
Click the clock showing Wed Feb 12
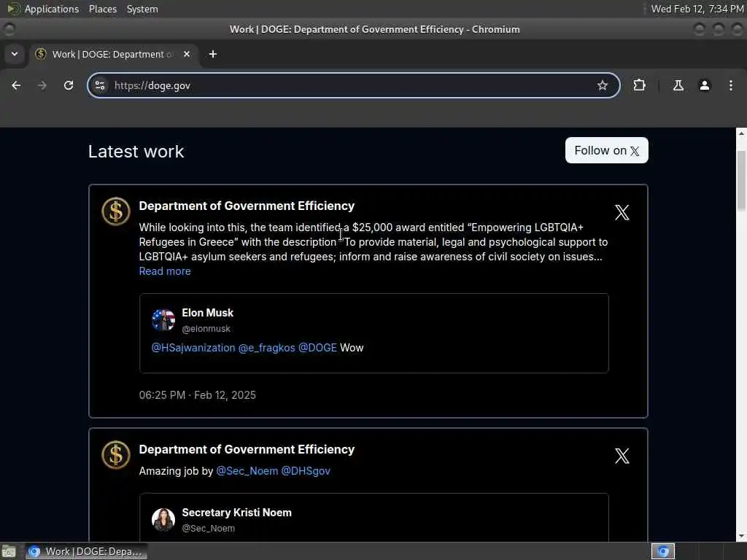tap(697, 9)
